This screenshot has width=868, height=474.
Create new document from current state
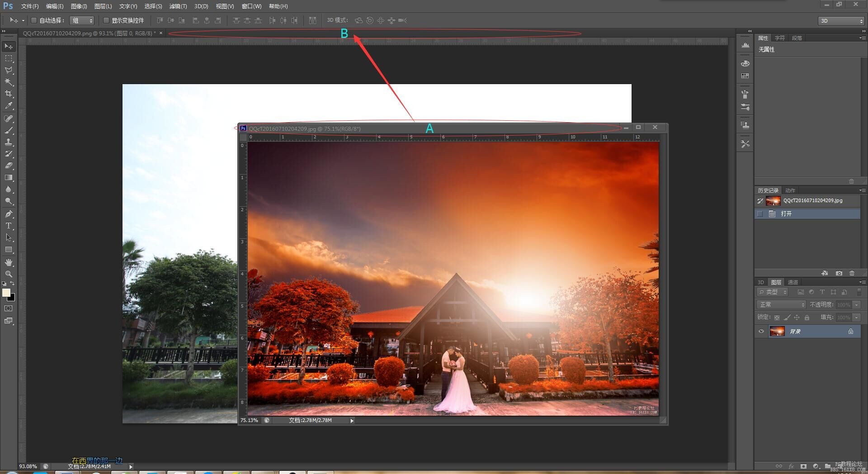[825, 273]
